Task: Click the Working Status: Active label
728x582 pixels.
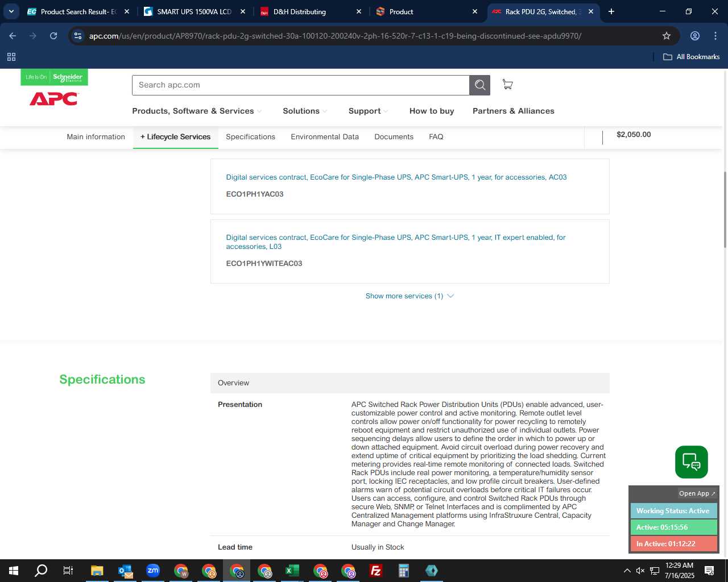Action: point(673,511)
